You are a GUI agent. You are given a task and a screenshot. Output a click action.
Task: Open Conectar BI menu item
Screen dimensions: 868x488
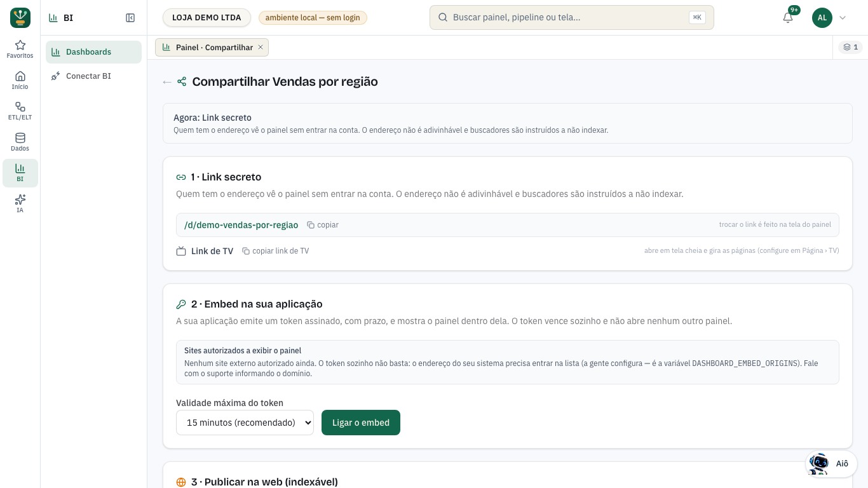pyautogui.click(x=93, y=76)
